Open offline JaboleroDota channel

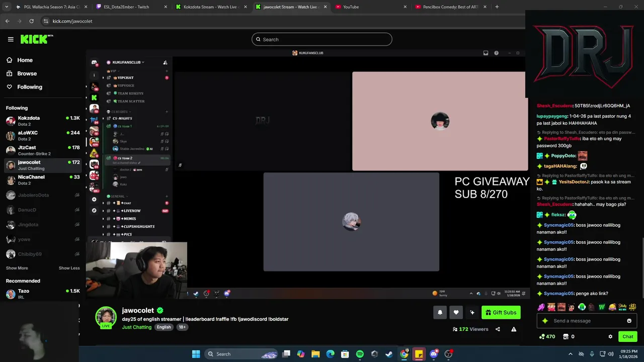coord(43,195)
